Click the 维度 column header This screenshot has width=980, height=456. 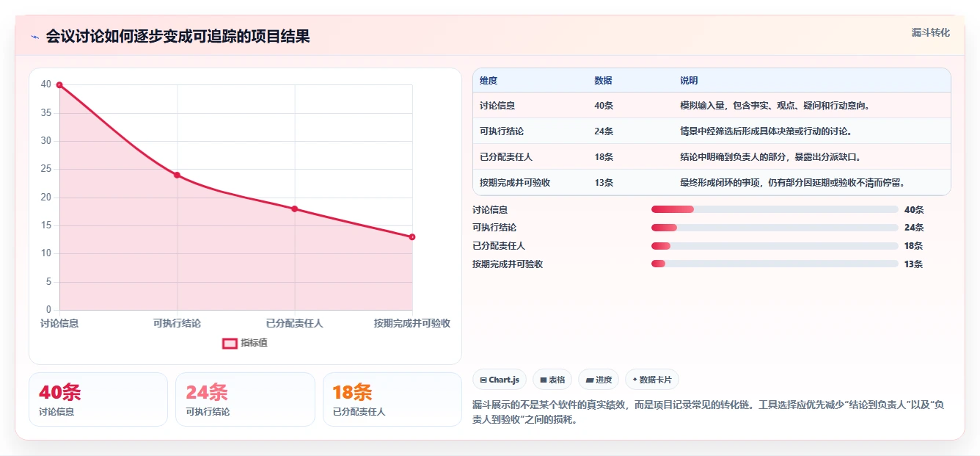[489, 81]
